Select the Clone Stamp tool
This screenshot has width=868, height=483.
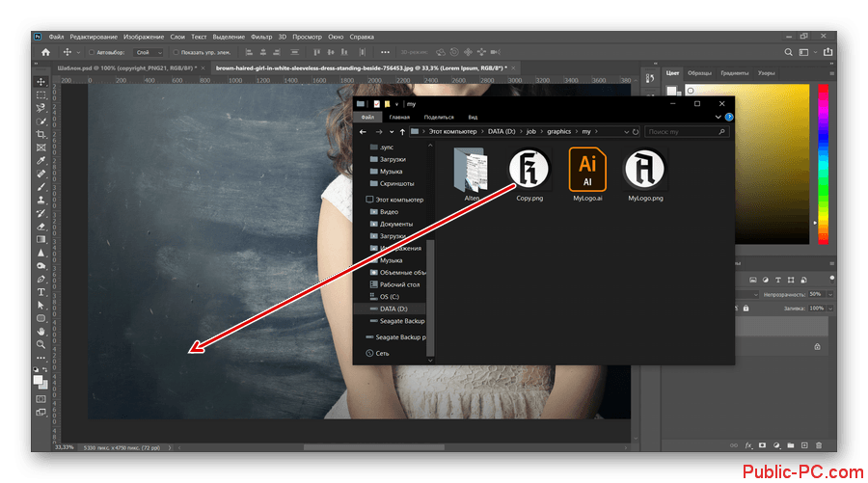41,201
